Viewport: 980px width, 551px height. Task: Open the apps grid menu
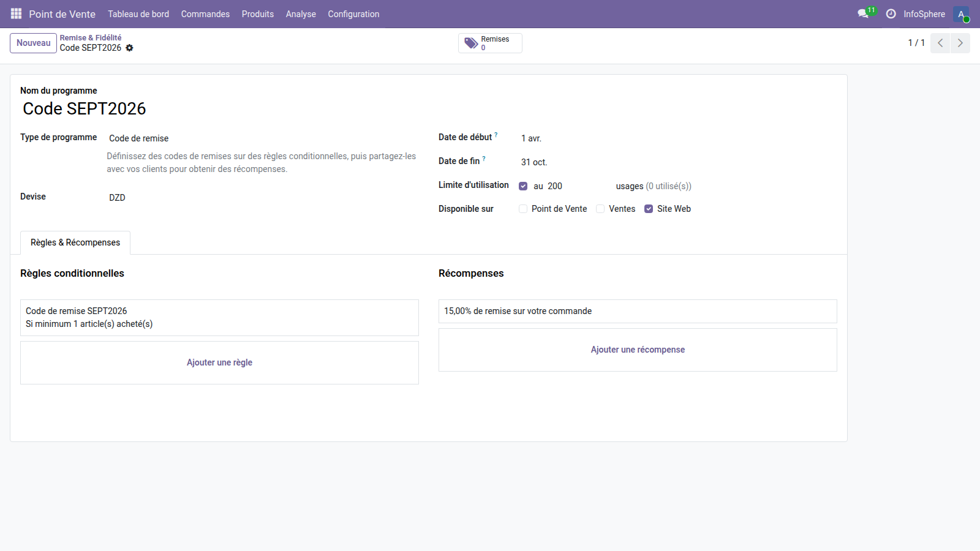(x=15, y=13)
